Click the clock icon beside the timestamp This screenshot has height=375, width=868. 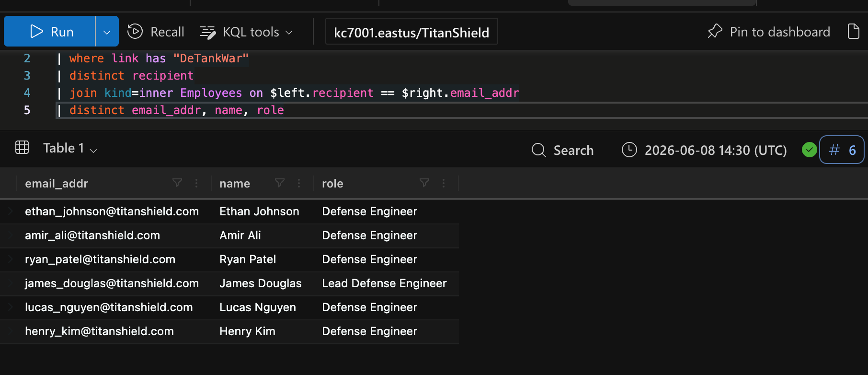click(629, 150)
